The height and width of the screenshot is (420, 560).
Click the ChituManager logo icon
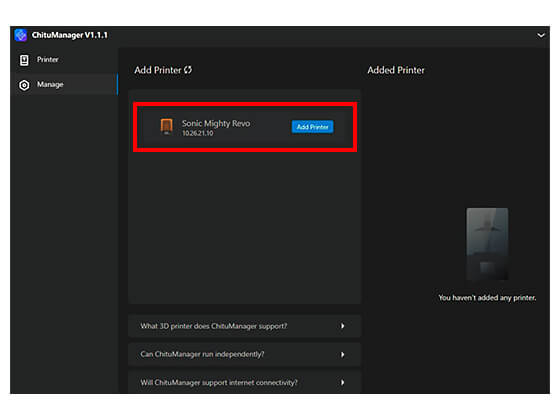21,35
